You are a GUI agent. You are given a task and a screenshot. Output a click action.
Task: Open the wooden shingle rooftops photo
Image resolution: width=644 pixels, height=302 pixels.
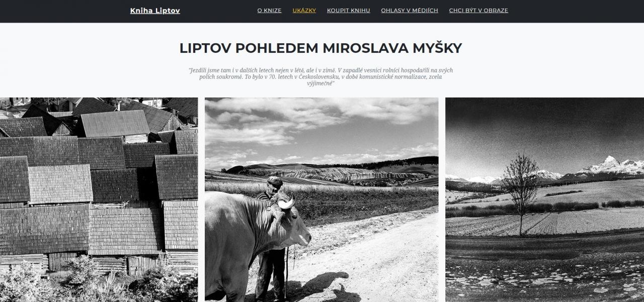(x=99, y=199)
